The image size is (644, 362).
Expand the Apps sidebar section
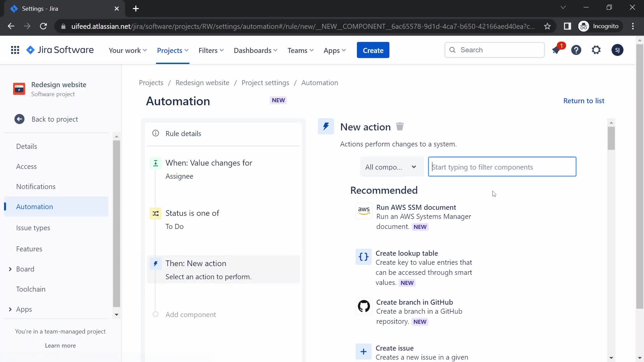[x=10, y=309]
